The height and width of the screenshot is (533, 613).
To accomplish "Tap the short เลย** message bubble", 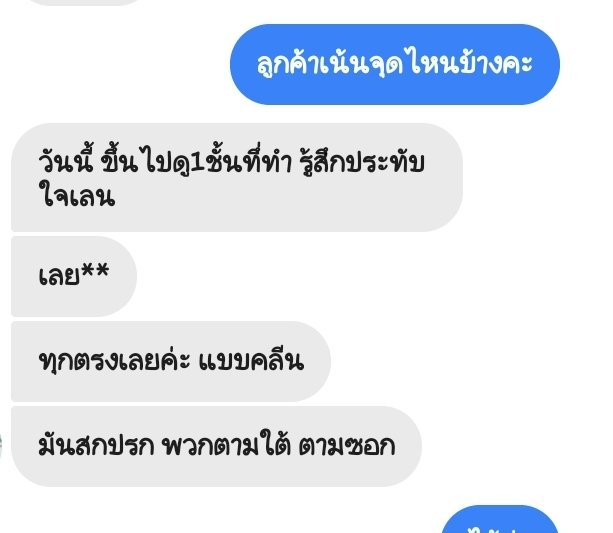I will click(x=74, y=276).
